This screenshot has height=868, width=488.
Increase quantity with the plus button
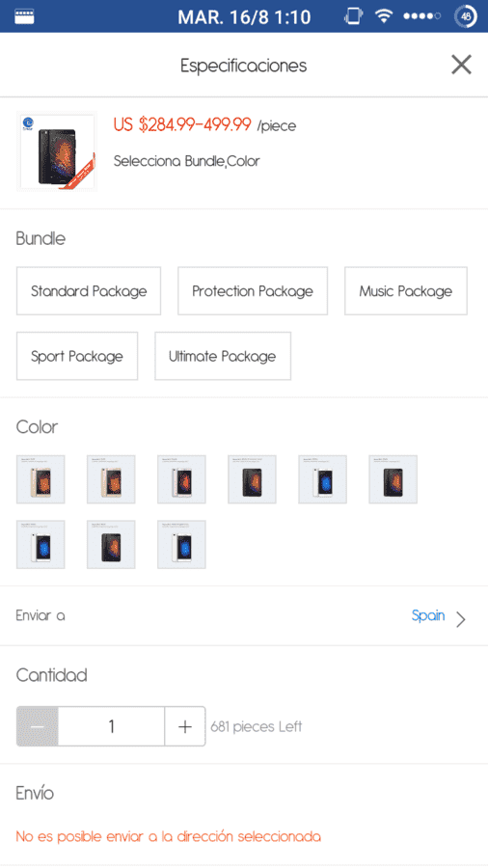click(185, 726)
